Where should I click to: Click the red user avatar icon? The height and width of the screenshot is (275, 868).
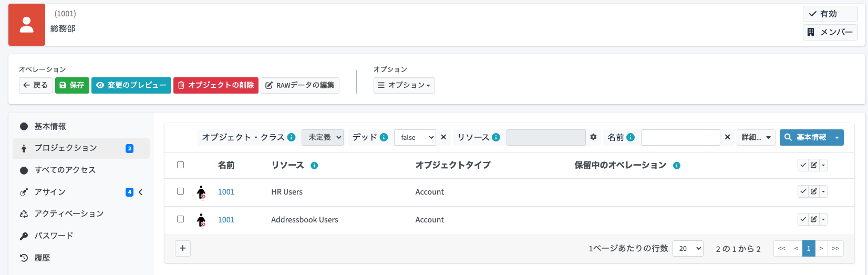27,25
